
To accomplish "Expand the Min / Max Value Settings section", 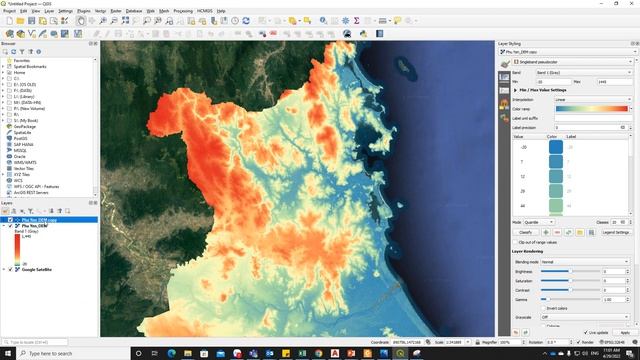I will pyautogui.click(x=516, y=90).
